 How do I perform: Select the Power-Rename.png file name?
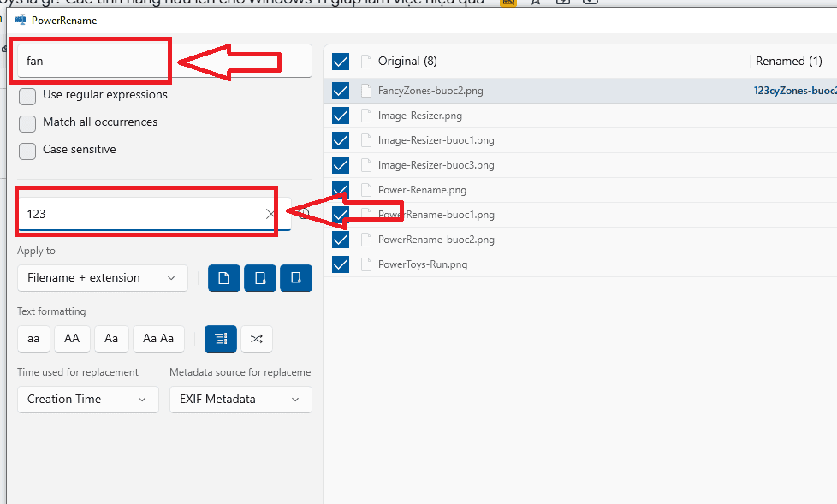422,190
